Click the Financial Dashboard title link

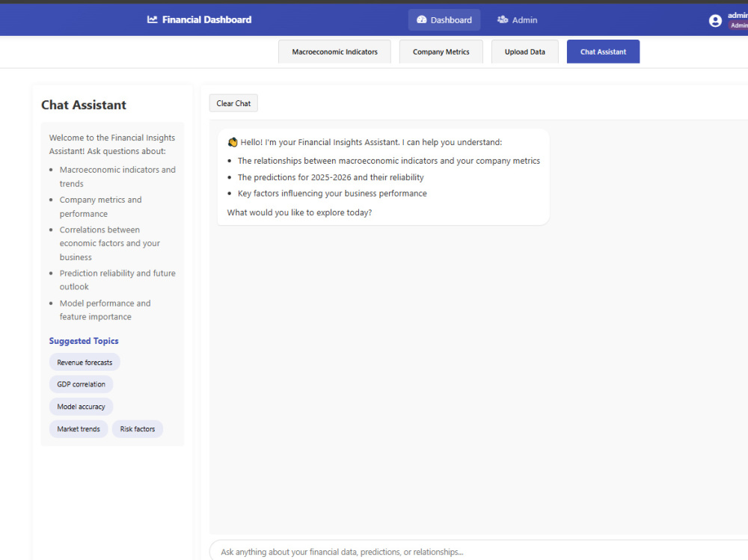point(206,19)
